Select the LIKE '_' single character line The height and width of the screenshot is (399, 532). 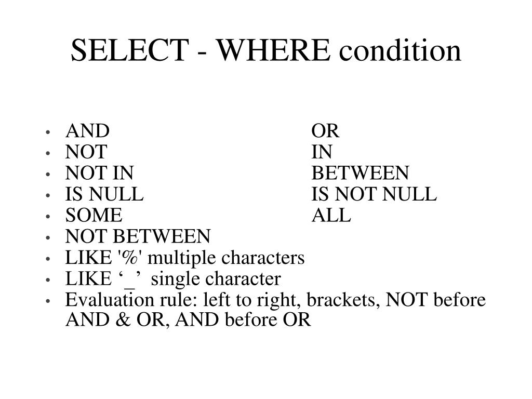173,280
